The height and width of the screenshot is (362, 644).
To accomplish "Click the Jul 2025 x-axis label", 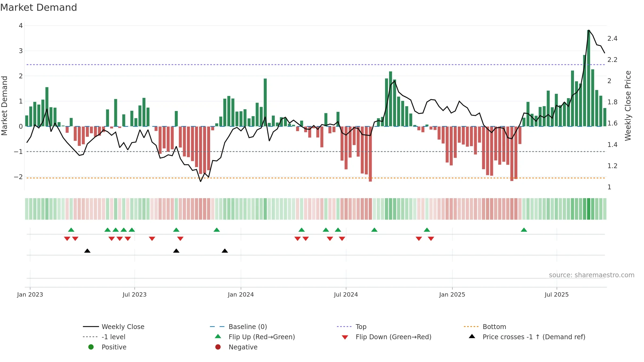I will click(557, 294).
